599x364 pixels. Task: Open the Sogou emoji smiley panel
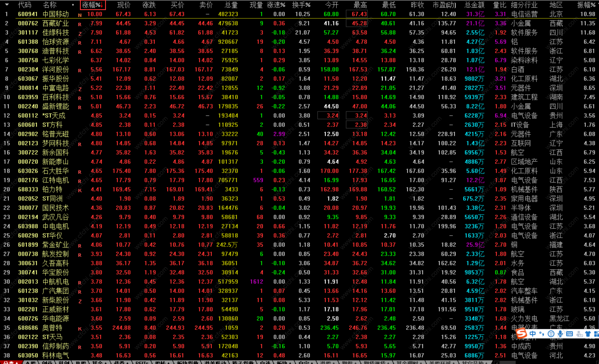tap(551, 334)
